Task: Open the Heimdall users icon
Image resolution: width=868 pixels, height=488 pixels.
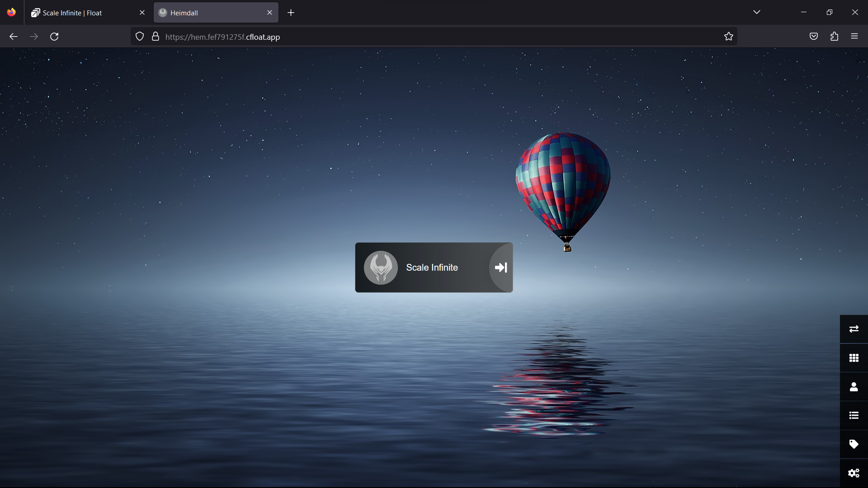Action: [x=854, y=387]
